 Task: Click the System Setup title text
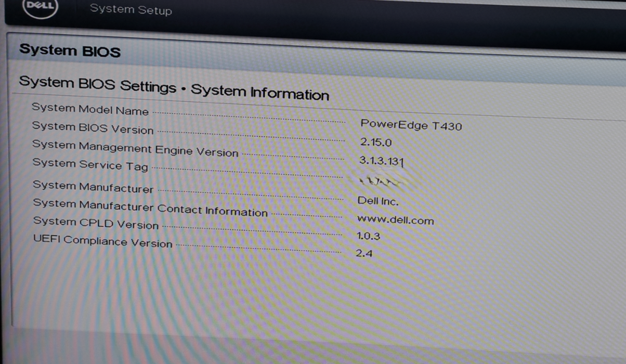click(x=131, y=9)
